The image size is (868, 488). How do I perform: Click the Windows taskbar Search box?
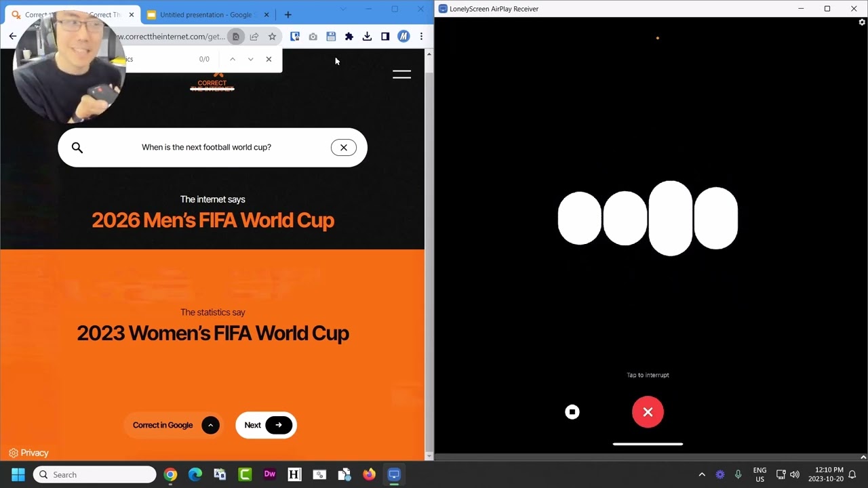(x=95, y=474)
